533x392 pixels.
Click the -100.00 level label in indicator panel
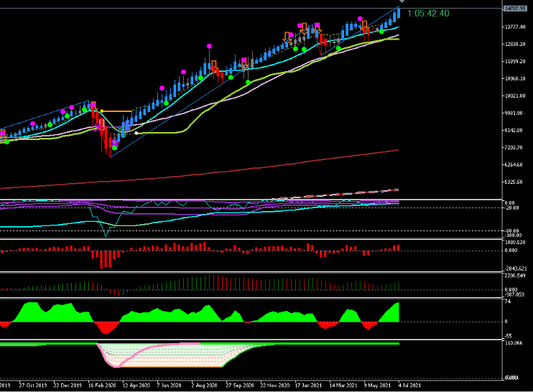click(x=513, y=235)
